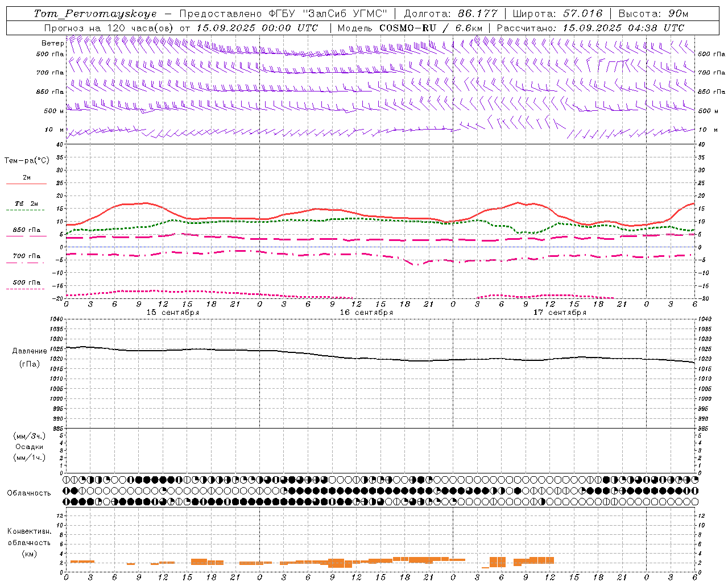Click the "2м" temperature legend entry above Td
The image size is (728, 582).
(x=27, y=177)
